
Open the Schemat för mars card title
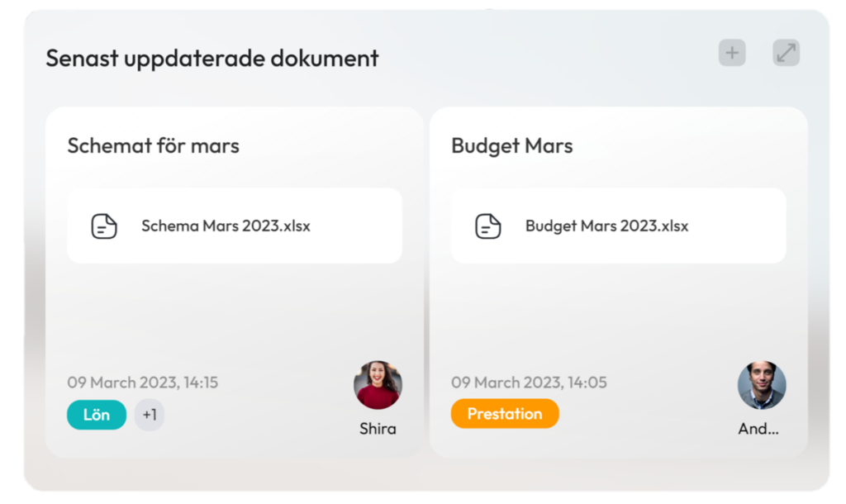(153, 145)
